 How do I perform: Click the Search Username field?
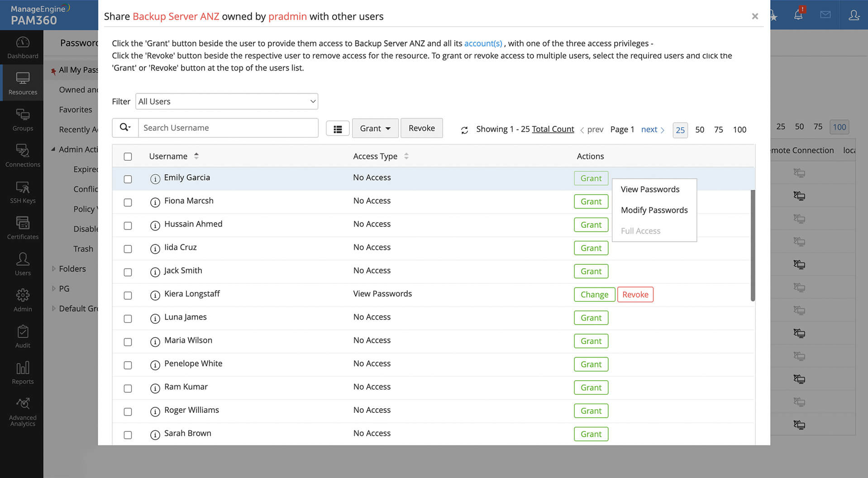point(228,128)
